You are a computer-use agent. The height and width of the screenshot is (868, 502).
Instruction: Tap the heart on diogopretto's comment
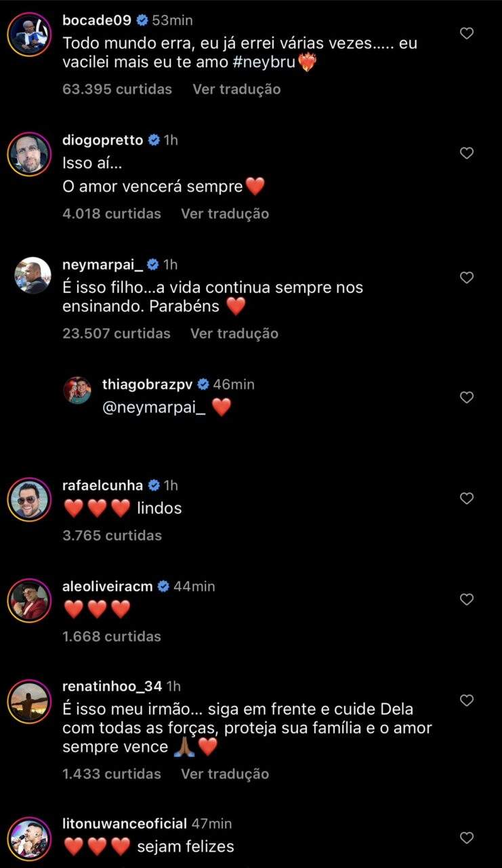[x=467, y=153]
